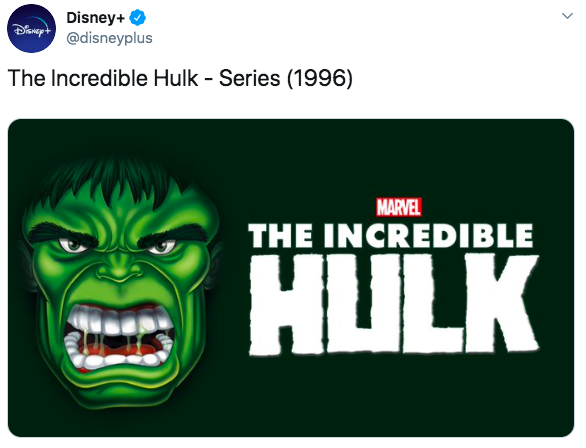Image resolution: width=586 pixels, height=448 pixels.
Task: Click Hulk's right eye in artwork
Action: click(161, 246)
